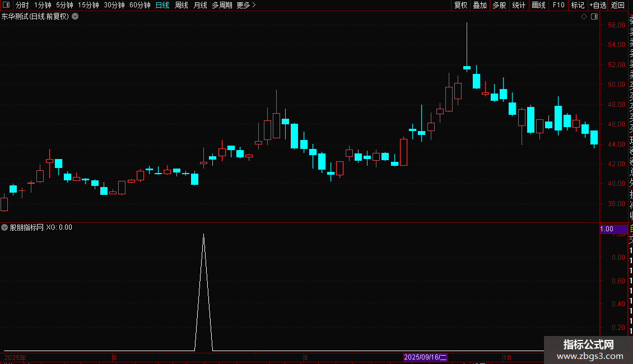Click the 50.00 price axis label
This screenshot has height=364, width=633.
click(x=616, y=85)
